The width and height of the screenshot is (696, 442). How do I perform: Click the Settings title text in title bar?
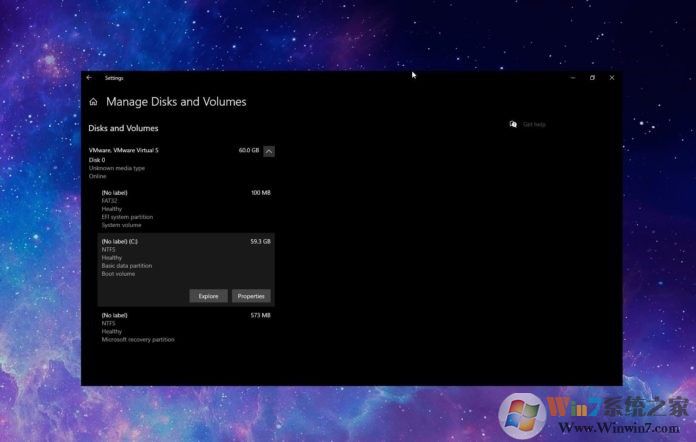pos(114,77)
